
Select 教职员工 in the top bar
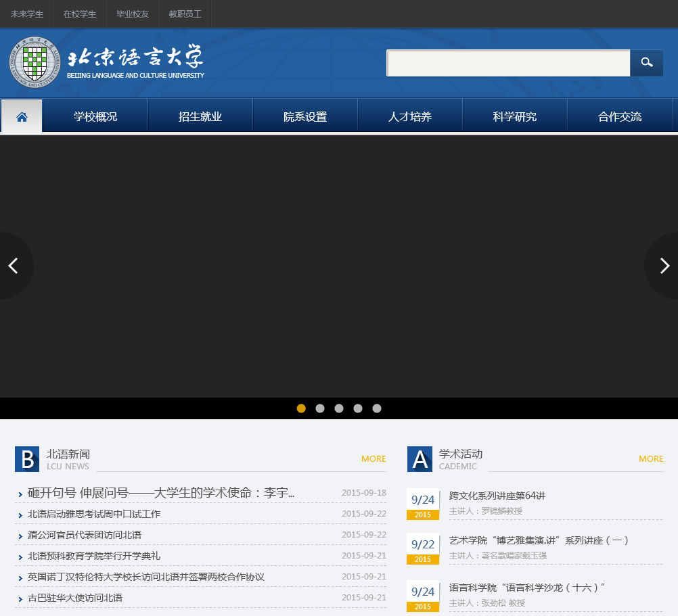[185, 14]
